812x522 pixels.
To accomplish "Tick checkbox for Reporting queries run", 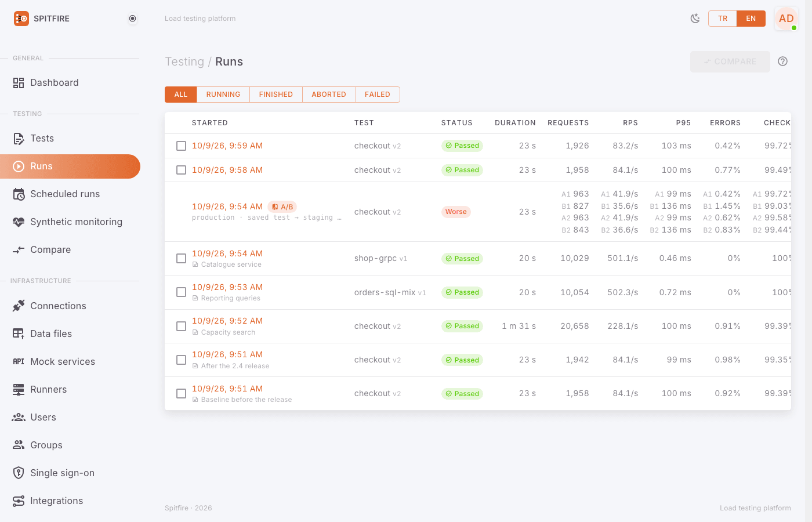I will [x=181, y=292].
